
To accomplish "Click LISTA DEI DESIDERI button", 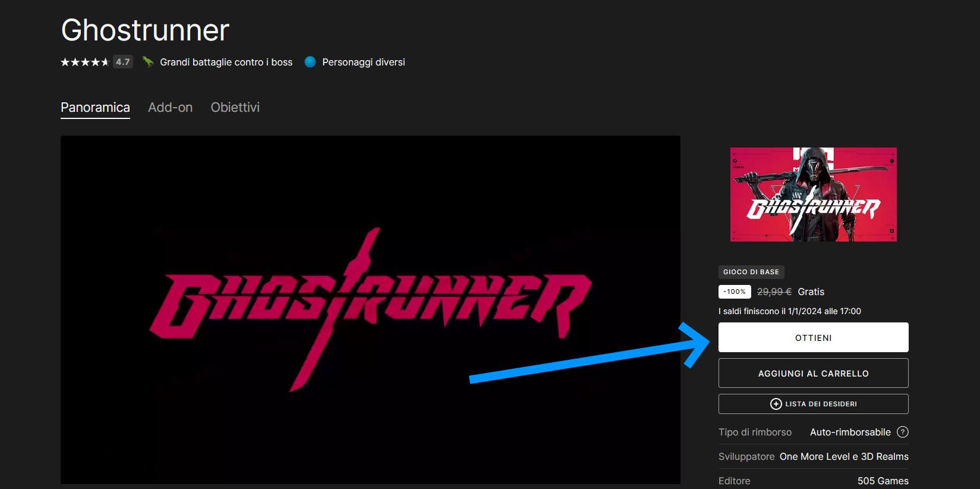I will tap(813, 404).
